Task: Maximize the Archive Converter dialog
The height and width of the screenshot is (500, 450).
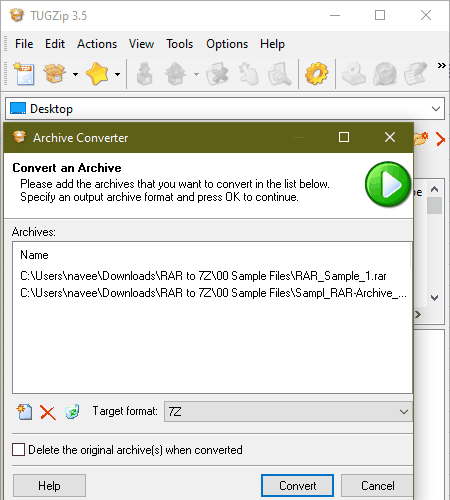Action: tap(344, 137)
